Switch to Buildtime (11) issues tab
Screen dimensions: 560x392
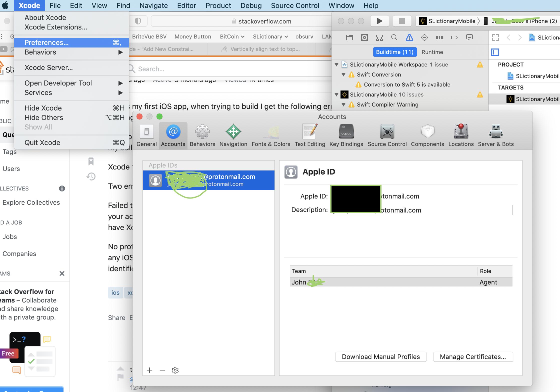click(x=395, y=52)
